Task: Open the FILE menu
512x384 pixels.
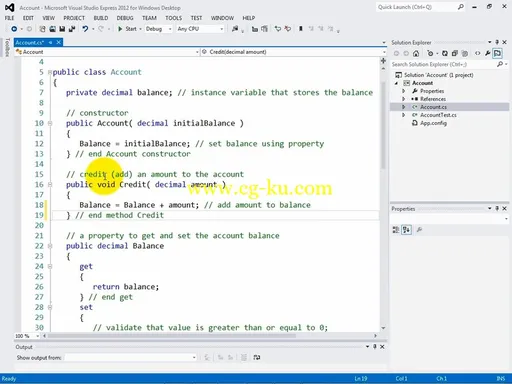Action: click(9, 18)
